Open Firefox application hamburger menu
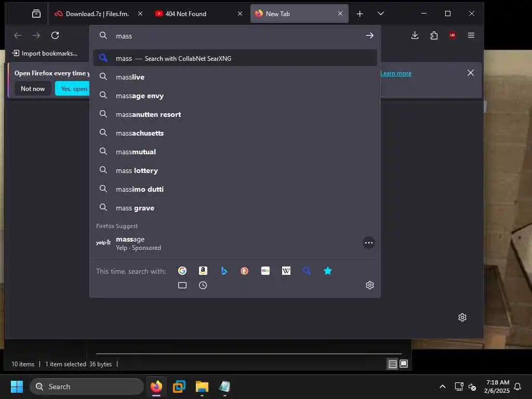 [x=471, y=35]
